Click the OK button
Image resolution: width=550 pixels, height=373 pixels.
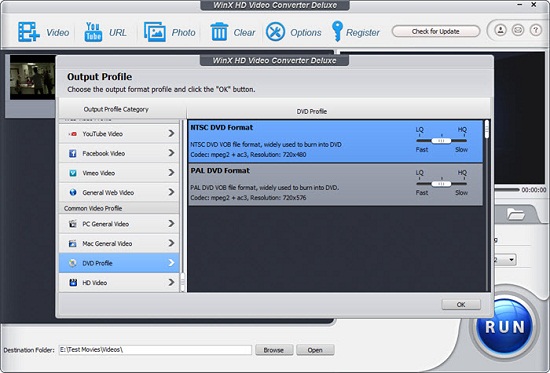461,305
